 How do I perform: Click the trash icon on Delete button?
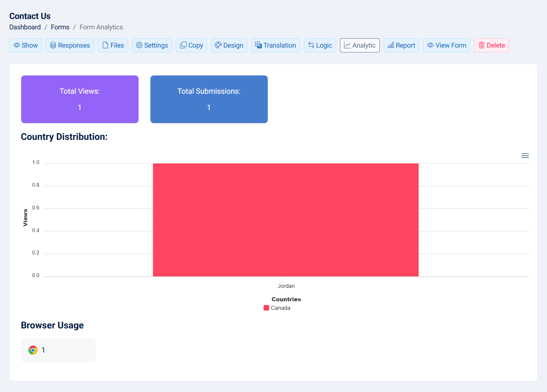481,45
